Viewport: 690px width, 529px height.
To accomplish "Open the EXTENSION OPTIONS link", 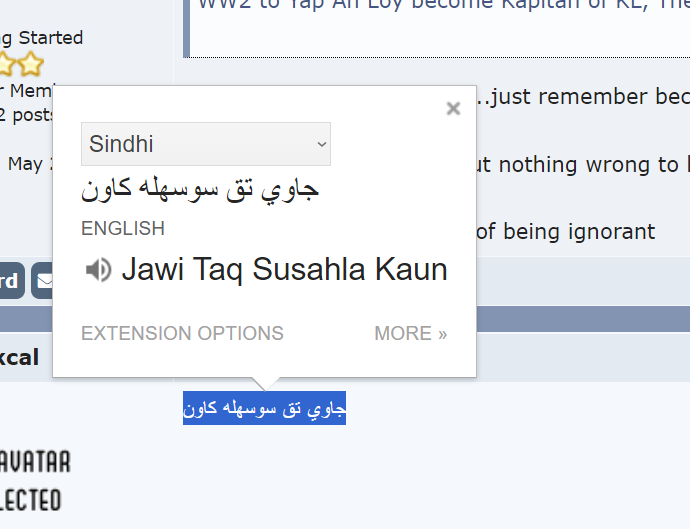I will (x=182, y=333).
